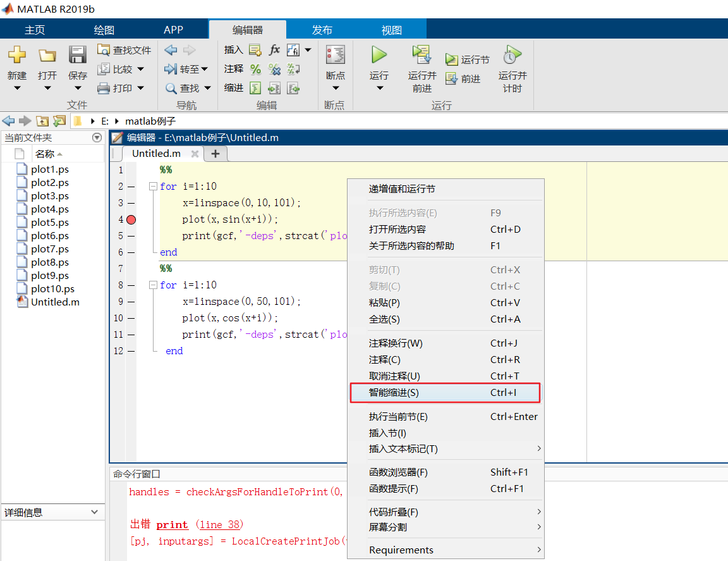Sort files by the 名称 column header
The image size is (728, 561).
(45, 154)
